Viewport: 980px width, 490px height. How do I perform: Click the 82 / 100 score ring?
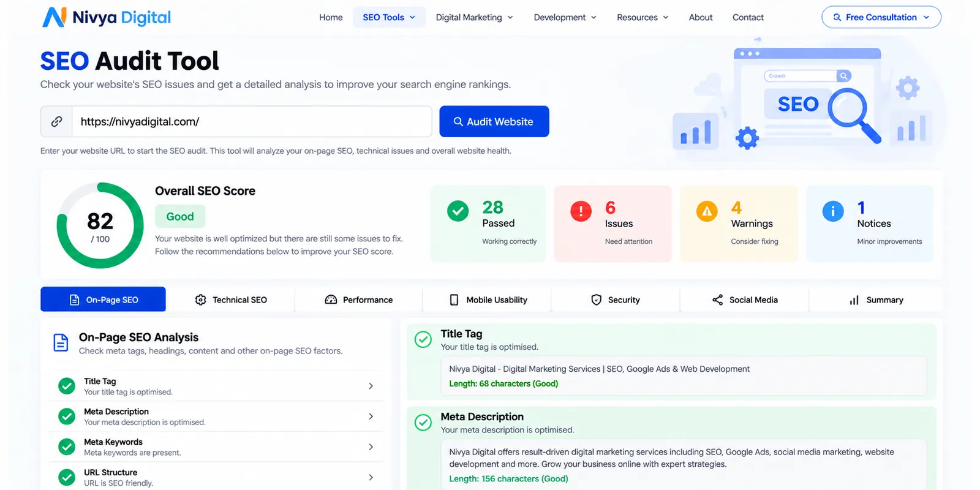[x=100, y=225]
